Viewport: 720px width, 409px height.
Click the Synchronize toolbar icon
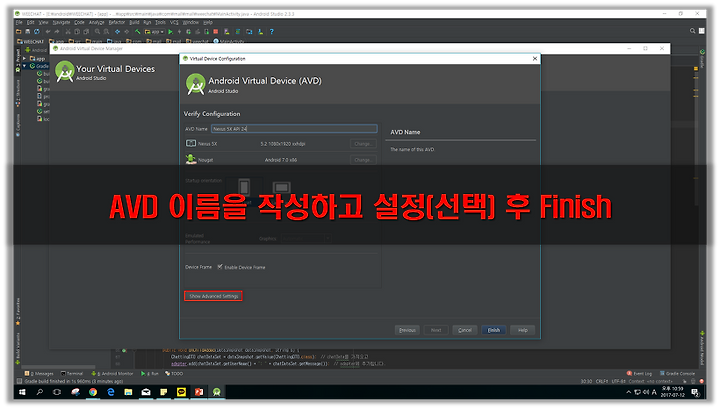(x=37, y=32)
